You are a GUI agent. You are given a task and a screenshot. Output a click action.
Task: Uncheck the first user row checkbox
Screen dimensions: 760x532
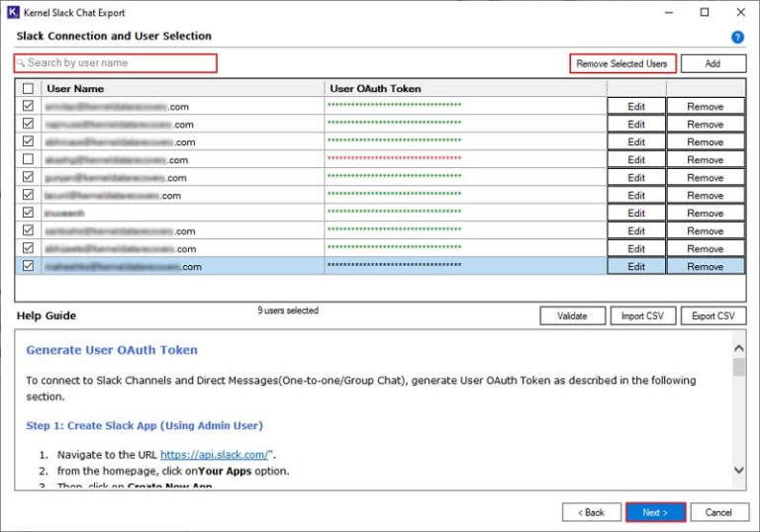pos(28,106)
